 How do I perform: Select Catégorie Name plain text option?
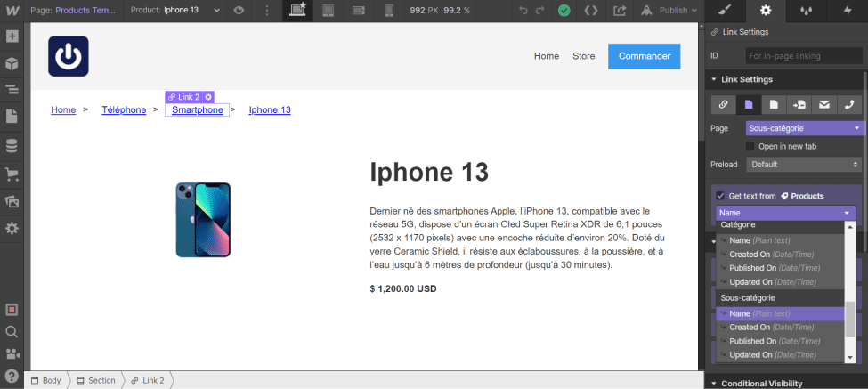(x=781, y=240)
